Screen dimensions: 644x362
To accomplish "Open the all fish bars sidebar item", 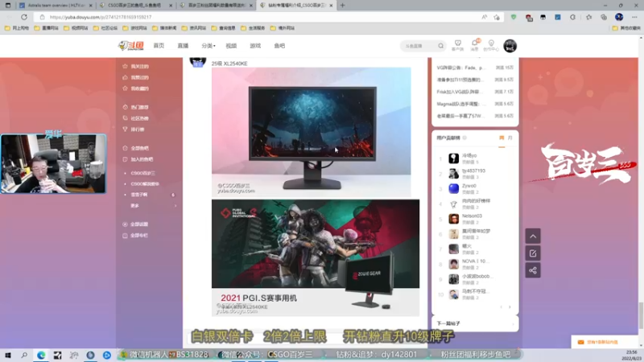I will click(136, 148).
